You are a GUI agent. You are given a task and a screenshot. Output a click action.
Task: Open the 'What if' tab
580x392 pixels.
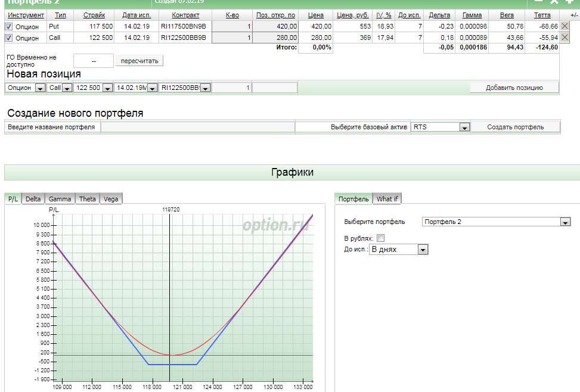(387, 199)
